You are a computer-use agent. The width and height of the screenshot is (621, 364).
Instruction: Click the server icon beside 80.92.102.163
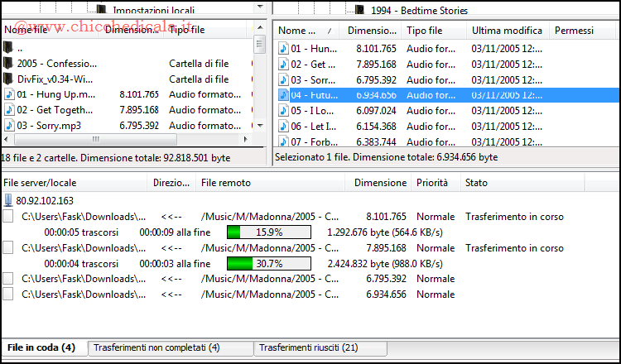point(9,200)
